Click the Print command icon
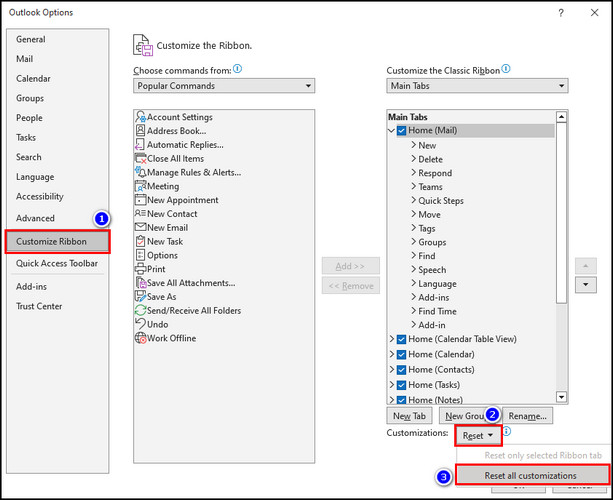The height and width of the screenshot is (500, 613). pos(139,269)
